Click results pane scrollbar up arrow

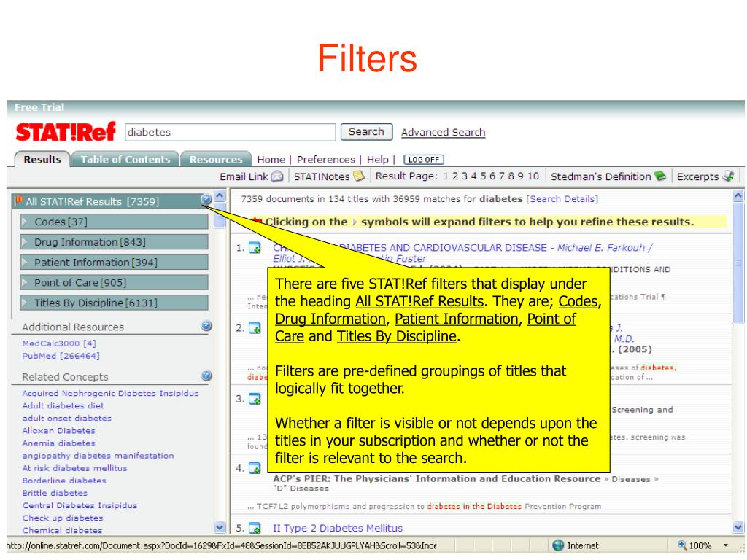(x=738, y=195)
